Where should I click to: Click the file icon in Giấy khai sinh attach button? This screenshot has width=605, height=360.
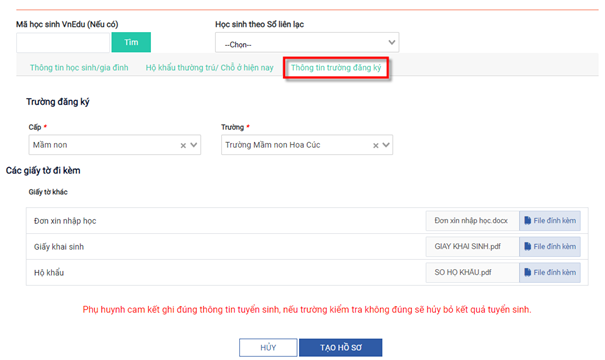527,247
